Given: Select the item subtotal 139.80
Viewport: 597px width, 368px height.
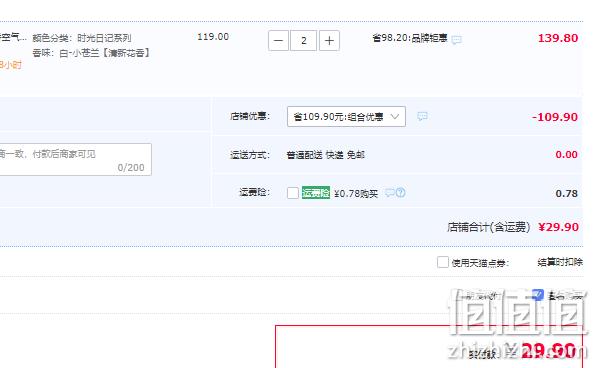Looking at the screenshot, I should pos(558,38).
